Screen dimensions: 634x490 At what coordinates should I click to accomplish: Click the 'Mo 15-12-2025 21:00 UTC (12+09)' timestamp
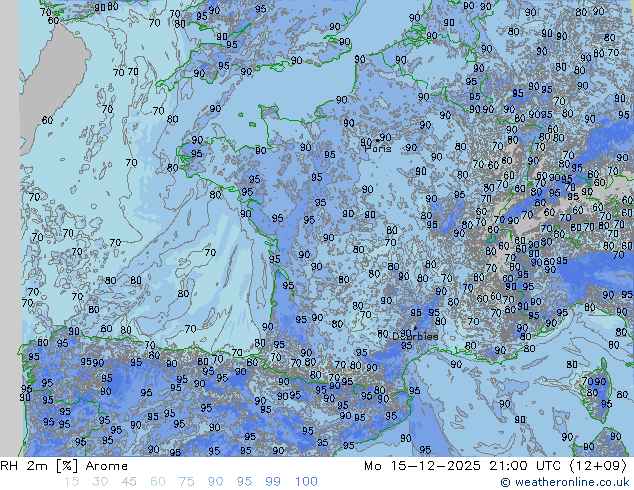[495, 466]
